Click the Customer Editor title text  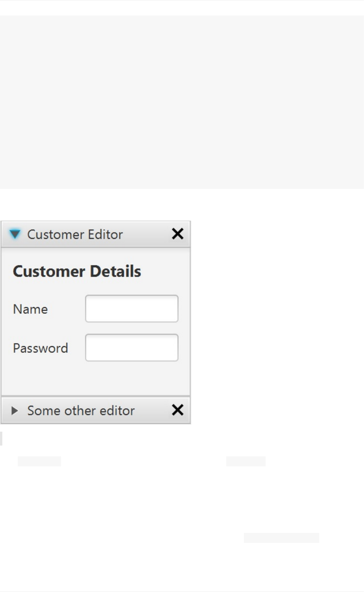[75, 235]
